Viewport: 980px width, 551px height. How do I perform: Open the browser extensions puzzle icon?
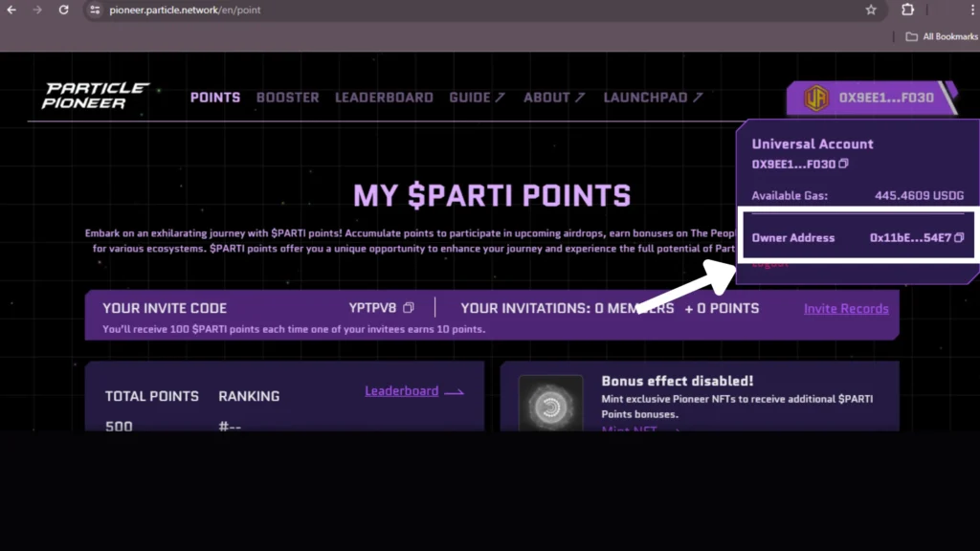click(x=907, y=10)
